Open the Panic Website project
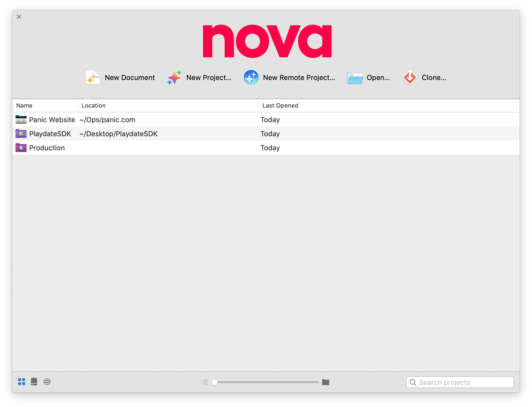Image resolution: width=532 pixels, height=407 pixels. click(53, 120)
